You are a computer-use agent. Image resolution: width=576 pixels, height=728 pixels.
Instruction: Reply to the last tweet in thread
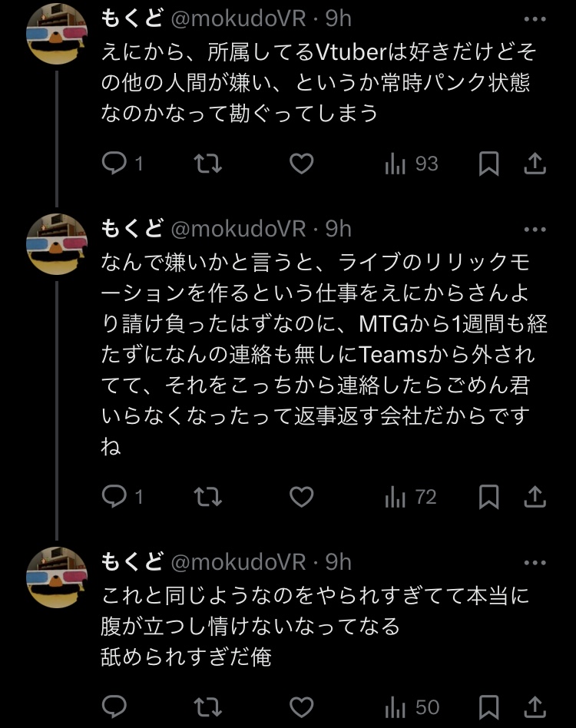114,706
